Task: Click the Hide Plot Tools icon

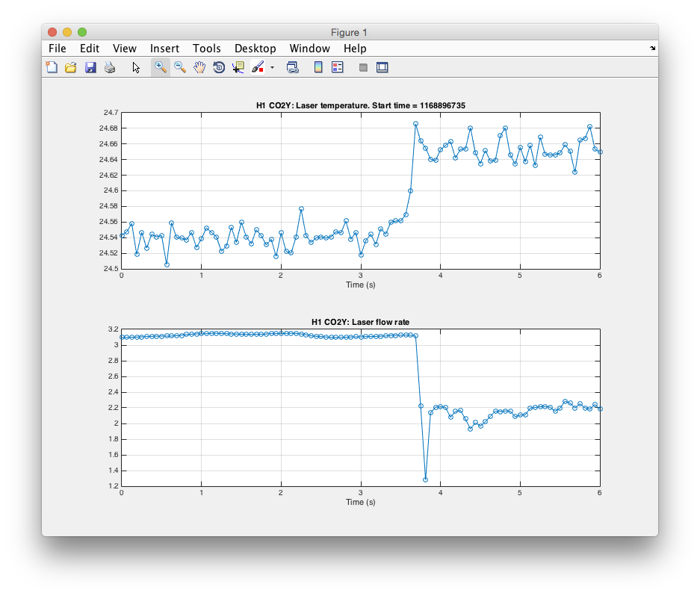Action: pos(363,67)
